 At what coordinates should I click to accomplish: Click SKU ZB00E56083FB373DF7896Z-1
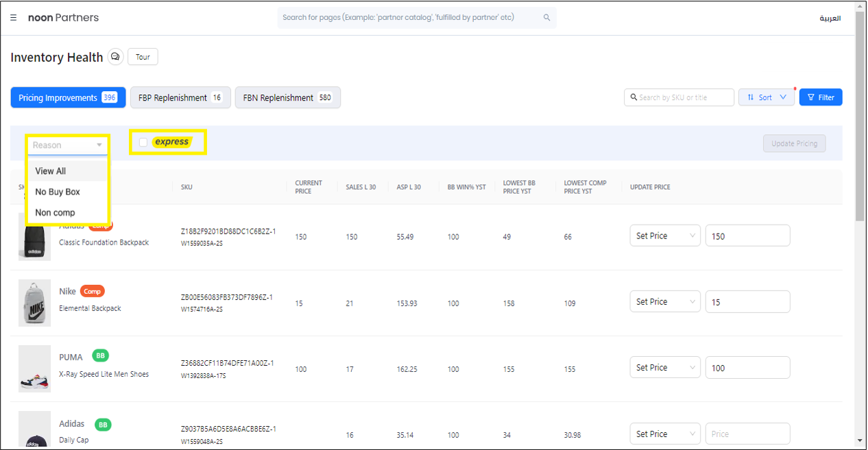227,297
